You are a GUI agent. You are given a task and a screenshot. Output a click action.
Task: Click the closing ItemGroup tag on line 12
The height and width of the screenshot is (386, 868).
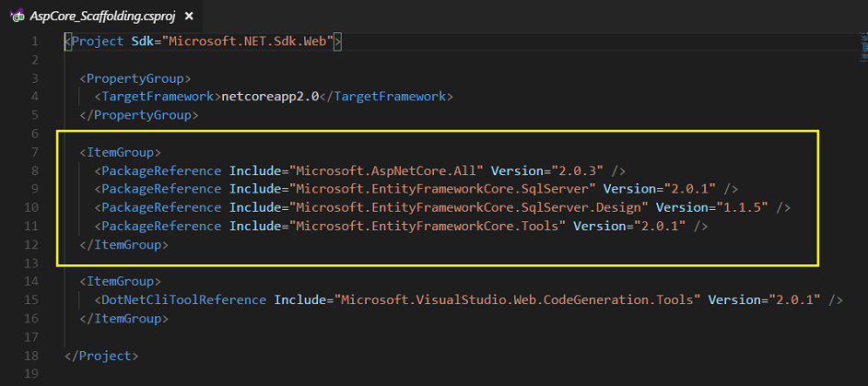[x=124, y=245]
